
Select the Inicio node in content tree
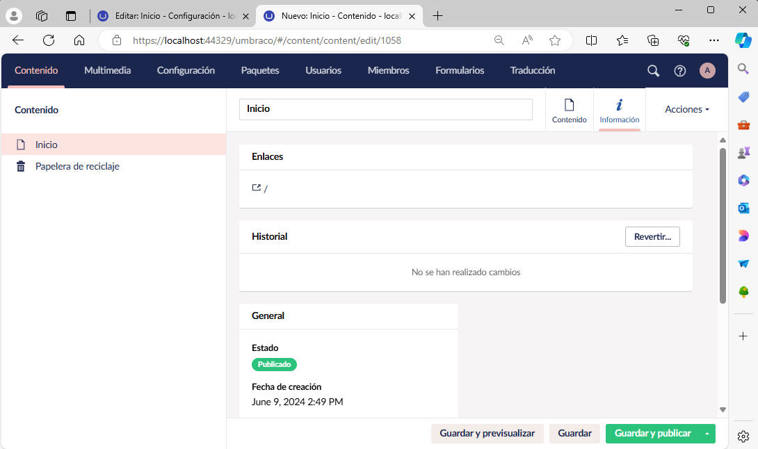(x=46, y=145)
